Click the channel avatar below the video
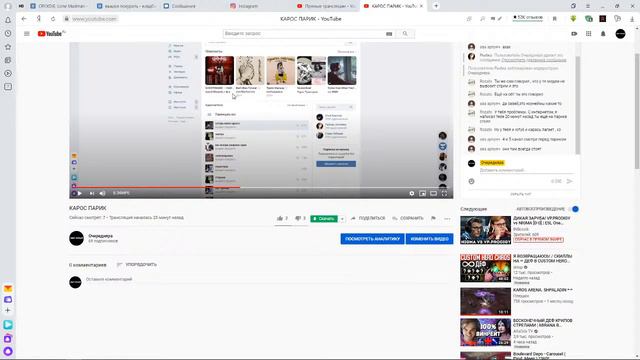Screen dimensions: 640x360 point(76,238)
